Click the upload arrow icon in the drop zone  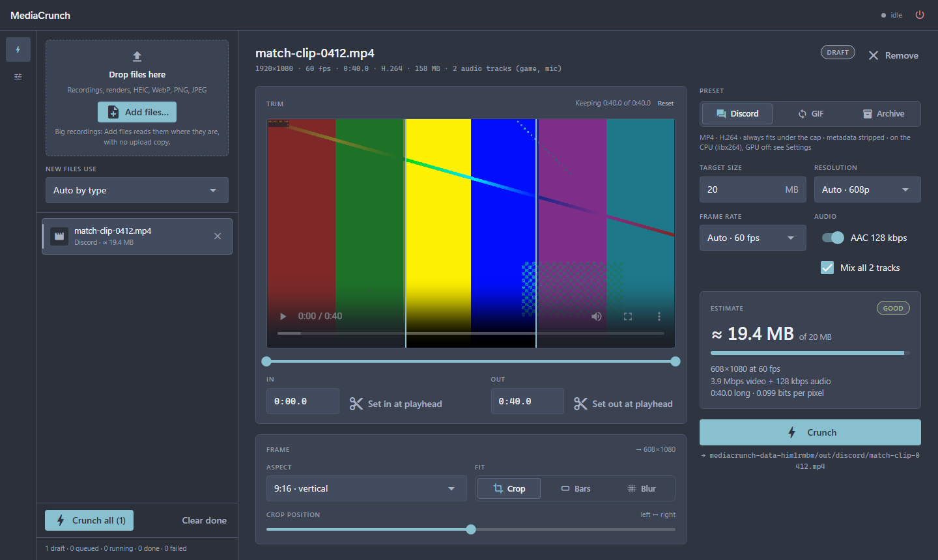137,56
